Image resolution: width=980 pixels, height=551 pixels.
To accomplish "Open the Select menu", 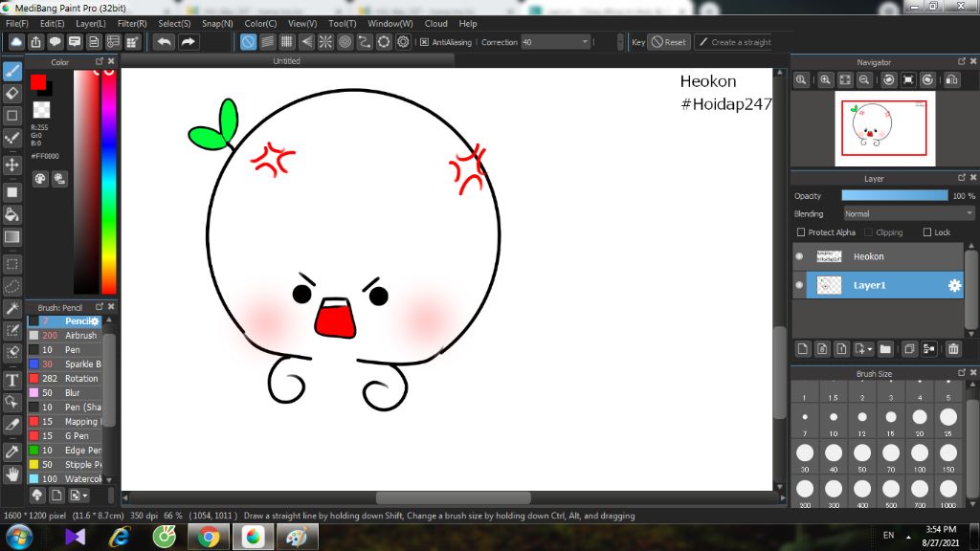I will [174, 24].
